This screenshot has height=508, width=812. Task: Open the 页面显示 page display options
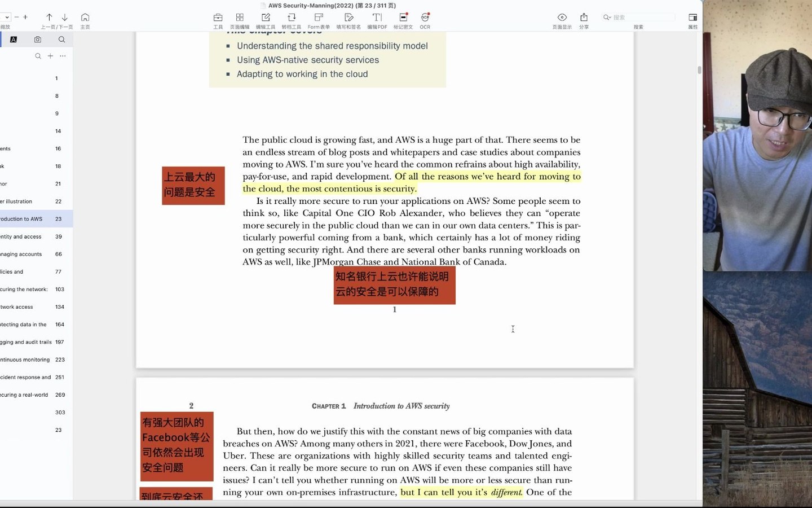click(562, 21)
